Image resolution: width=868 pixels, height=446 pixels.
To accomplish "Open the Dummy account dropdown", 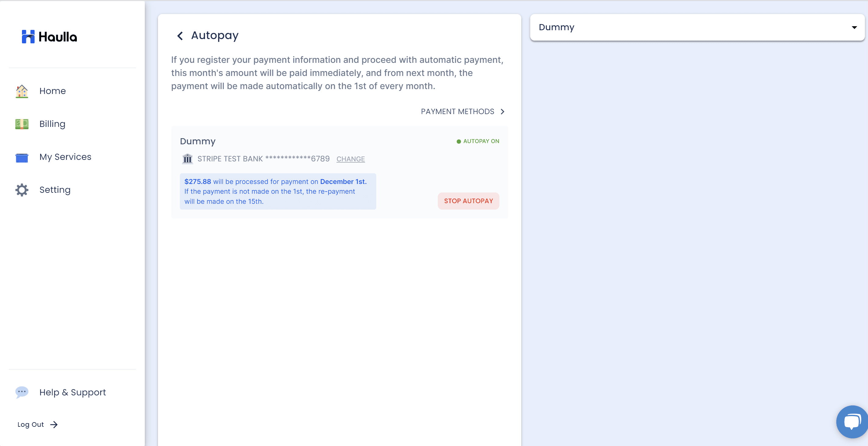I will pyautogui.click(x=697, y=27).
